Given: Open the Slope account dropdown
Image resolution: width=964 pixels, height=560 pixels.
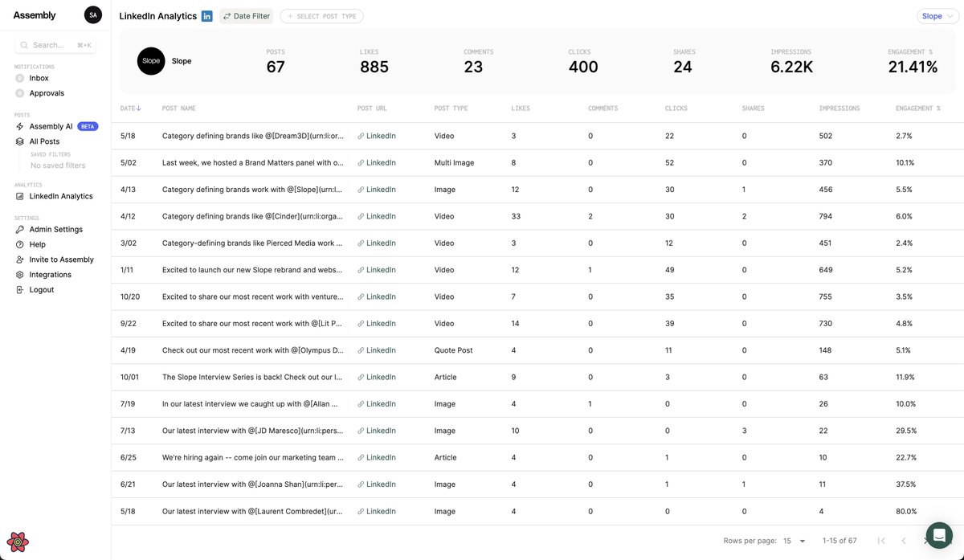Looking at the screenshot, I should point(937,16).
